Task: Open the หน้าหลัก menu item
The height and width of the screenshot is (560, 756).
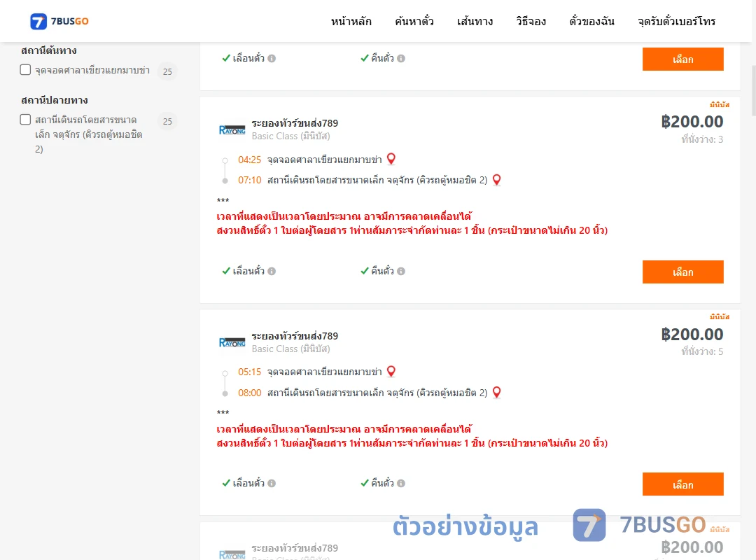Action: coord(351,21)
